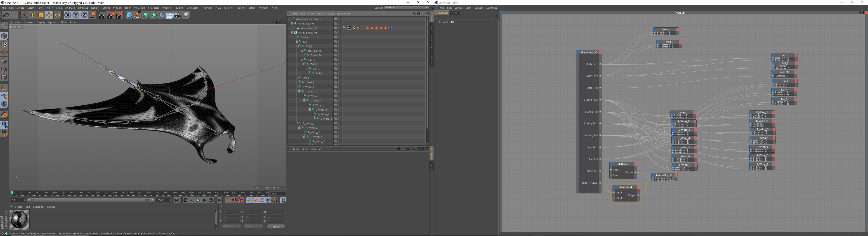Toggle Parameter keyframe recording P button
This screenshot has height=236, width=868.
(269, 200)
